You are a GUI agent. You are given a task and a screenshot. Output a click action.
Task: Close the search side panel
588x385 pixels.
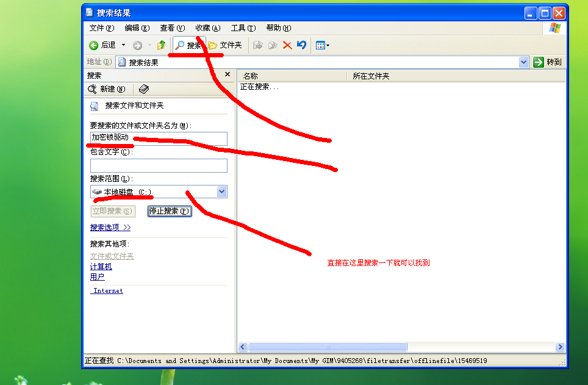click(228, 74)
